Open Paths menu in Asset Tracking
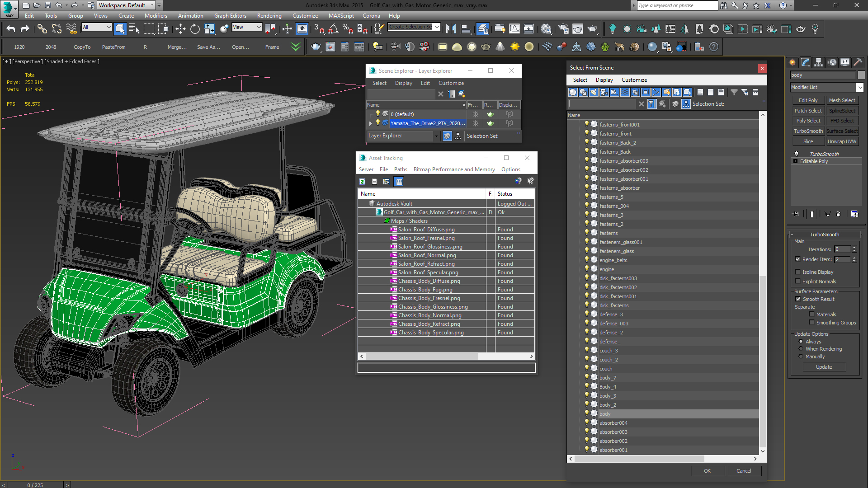Screen dimensions: 868x488 click(x=401, y=169)
